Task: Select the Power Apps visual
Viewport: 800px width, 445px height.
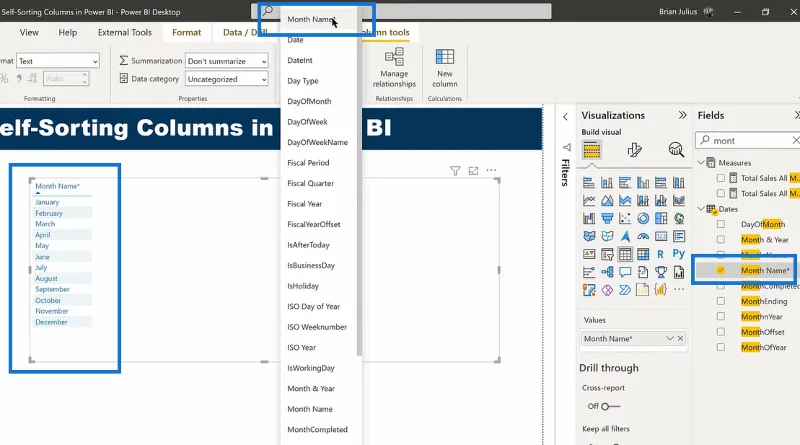Action: click(x=607, y=290)
